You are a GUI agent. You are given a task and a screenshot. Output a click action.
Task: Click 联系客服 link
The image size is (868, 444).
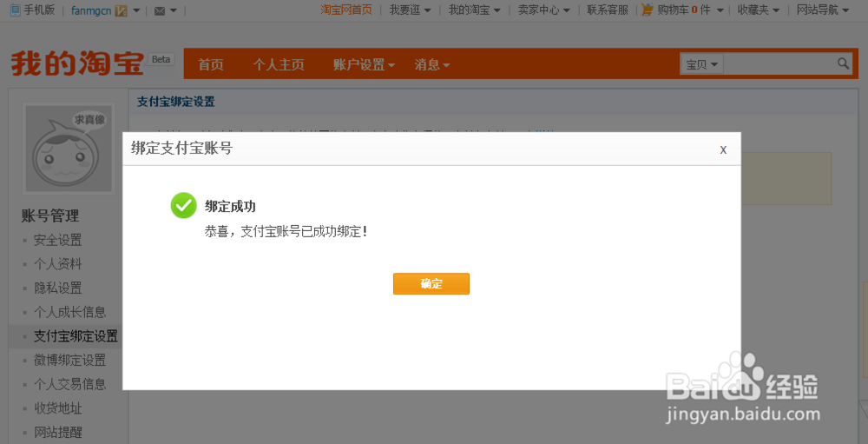point(608,10)
